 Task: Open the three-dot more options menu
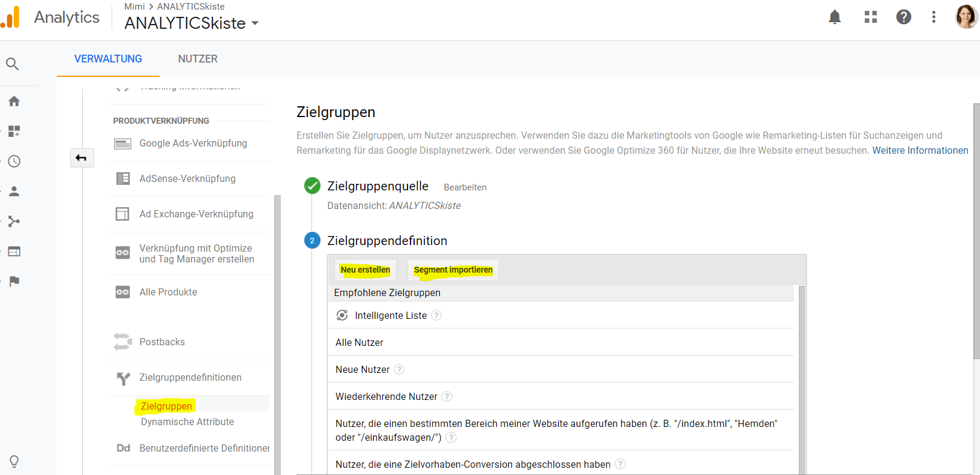pyautogui.click(x=933, y=17)
